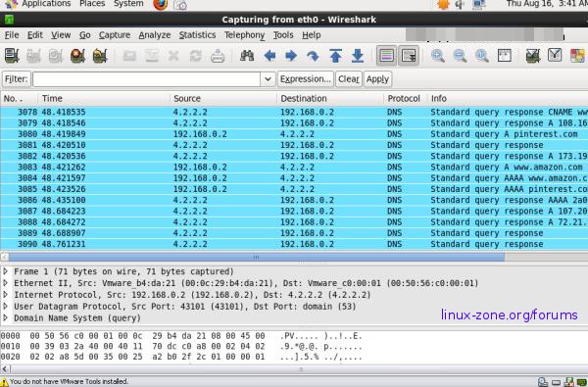
Task: Click the capture options toolbar icon
Action: [33, 56]
